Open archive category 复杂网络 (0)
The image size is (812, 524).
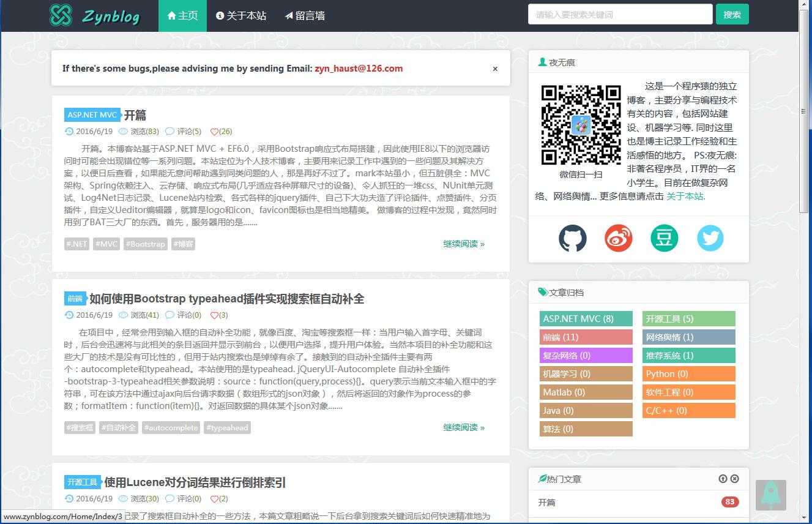(x=586, y=356)
